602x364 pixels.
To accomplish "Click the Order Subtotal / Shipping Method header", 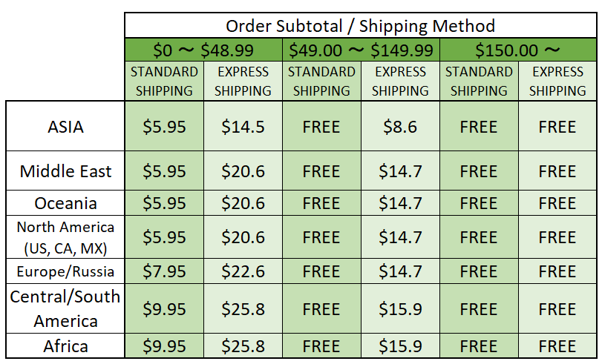I will 360,26.
